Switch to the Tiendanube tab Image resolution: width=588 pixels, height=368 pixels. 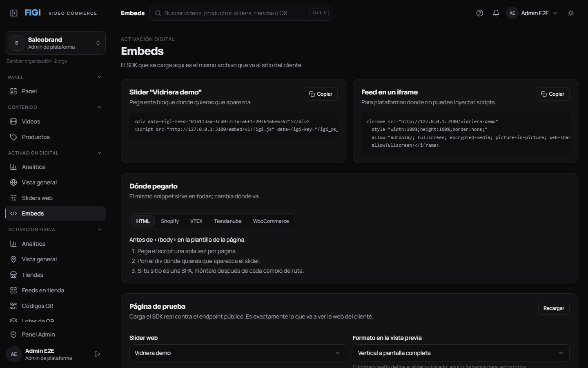point(228,221)
